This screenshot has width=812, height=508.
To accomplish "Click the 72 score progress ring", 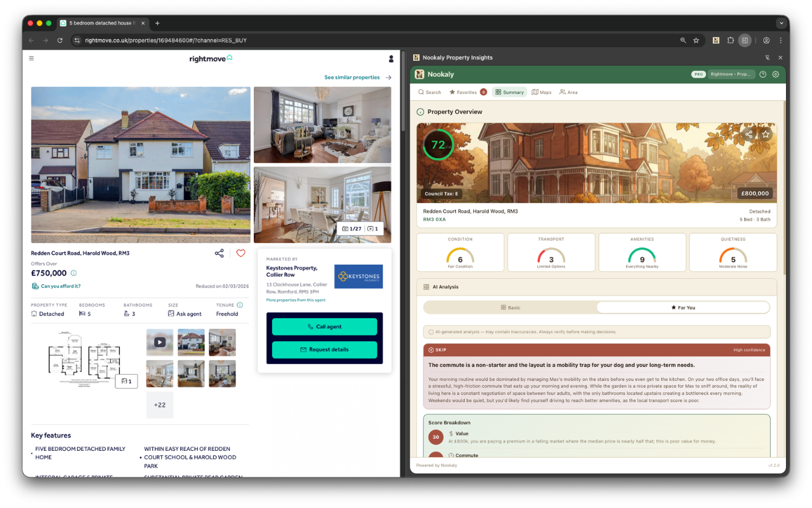I will coord(438,145).
